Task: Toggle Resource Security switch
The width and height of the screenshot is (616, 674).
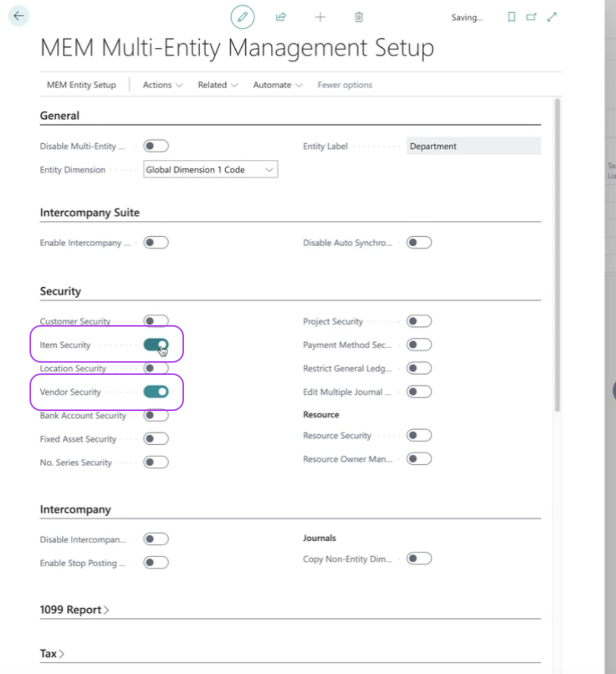Action: tap(419, 436)
